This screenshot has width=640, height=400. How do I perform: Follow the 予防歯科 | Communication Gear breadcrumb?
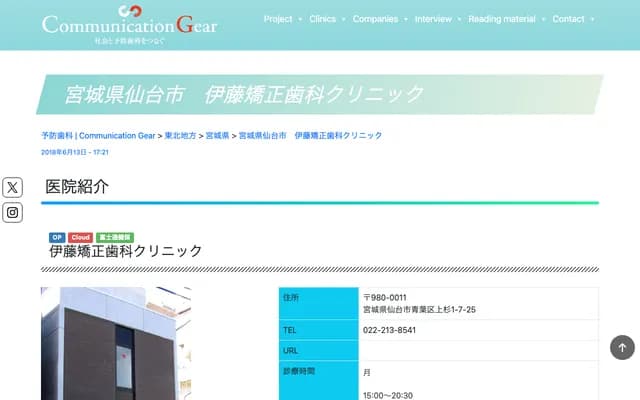click(98, 136)
